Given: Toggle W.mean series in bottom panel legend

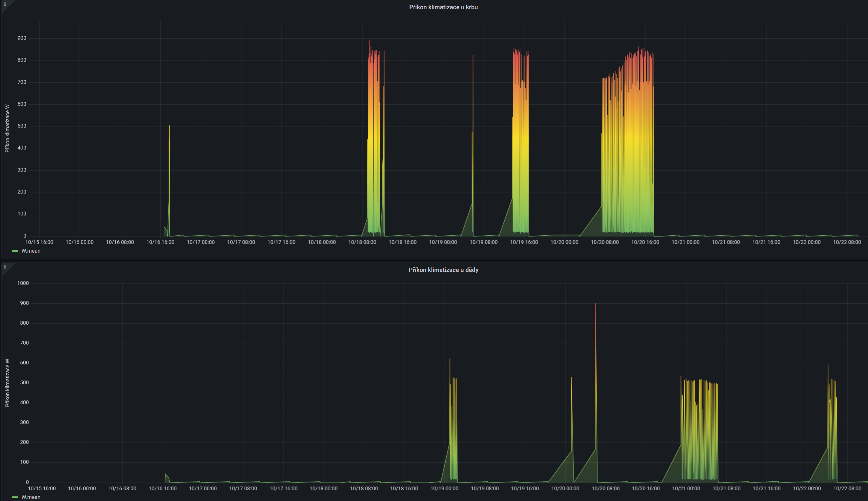Looking at the screenshot, I should [x=31, y=497].
